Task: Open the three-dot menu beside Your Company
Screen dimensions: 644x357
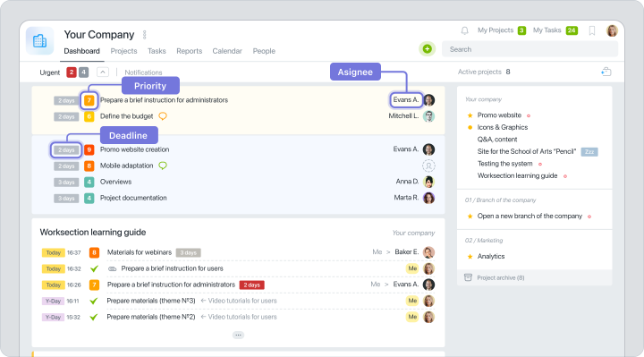Action: pos(144,35)
